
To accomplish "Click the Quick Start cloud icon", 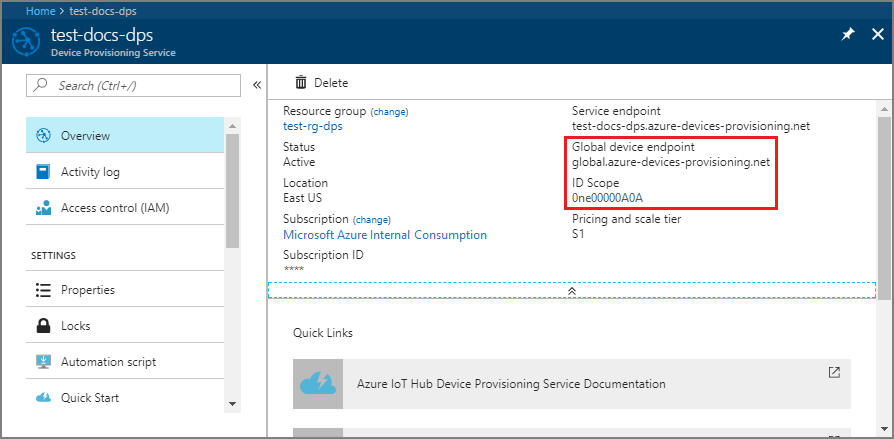I will tap(43, 398).
